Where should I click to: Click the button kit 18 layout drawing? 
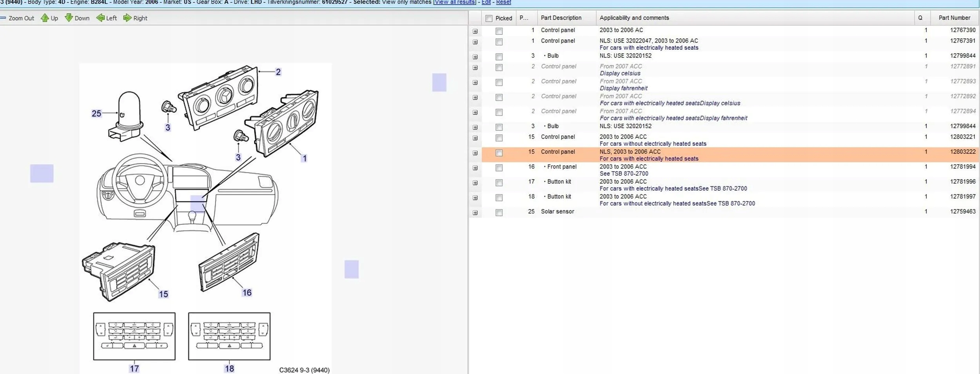(229, 336)
